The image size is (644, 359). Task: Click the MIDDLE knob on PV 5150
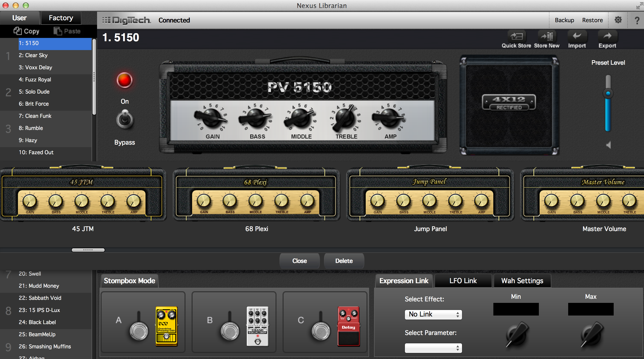point(300,118)
